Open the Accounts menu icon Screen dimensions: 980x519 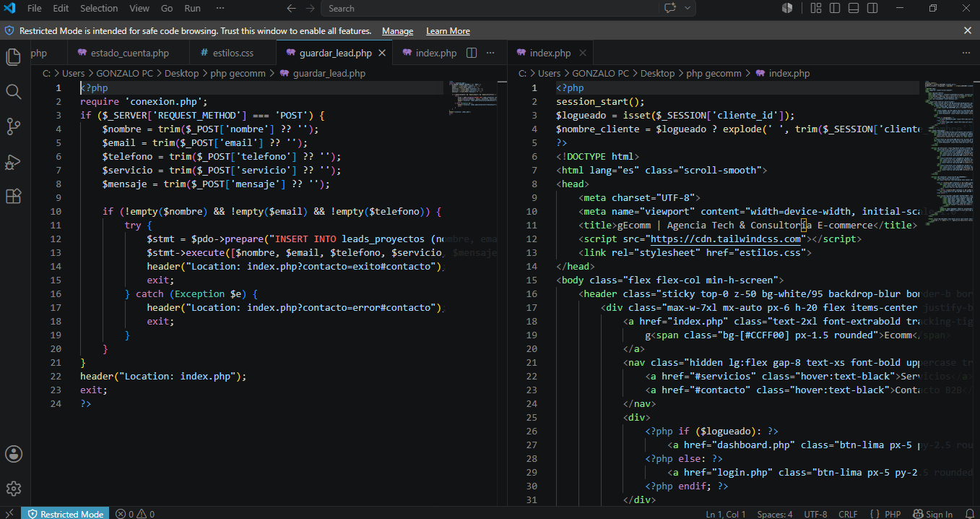click(x=13, y=455)
